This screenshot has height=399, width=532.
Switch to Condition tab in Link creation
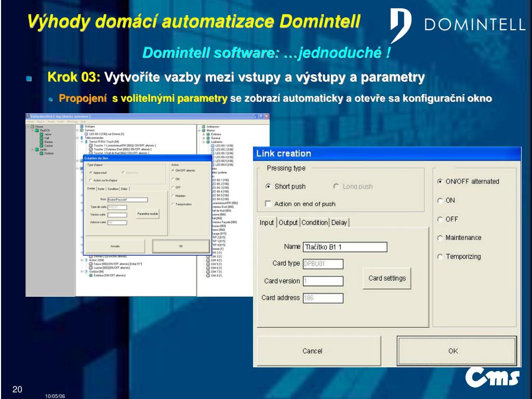tap(314, 222)
